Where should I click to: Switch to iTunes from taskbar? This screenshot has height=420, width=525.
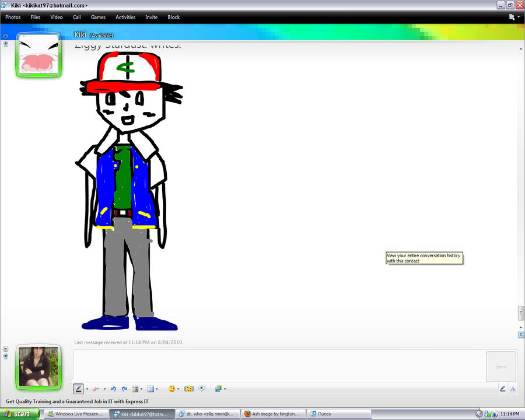338,414
